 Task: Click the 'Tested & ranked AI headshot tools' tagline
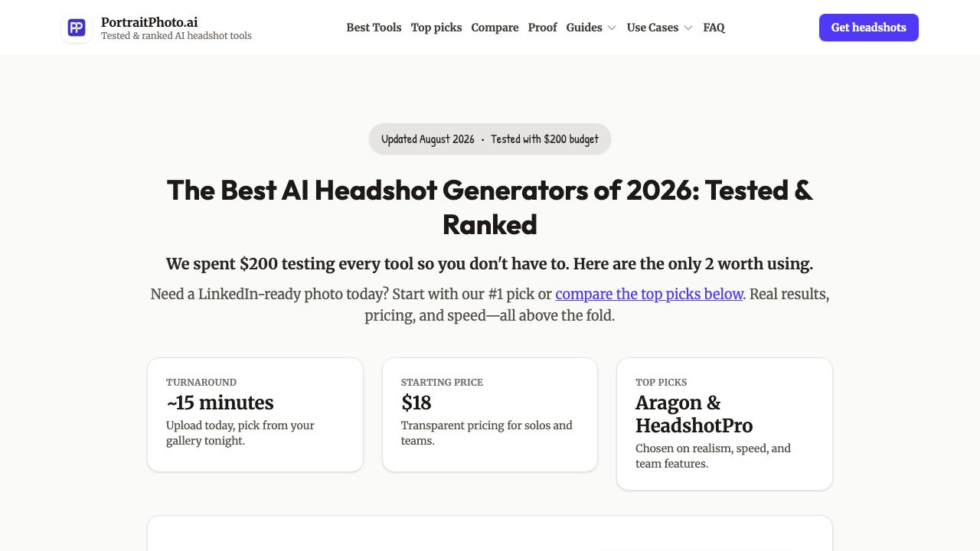(x=176, y=36)
